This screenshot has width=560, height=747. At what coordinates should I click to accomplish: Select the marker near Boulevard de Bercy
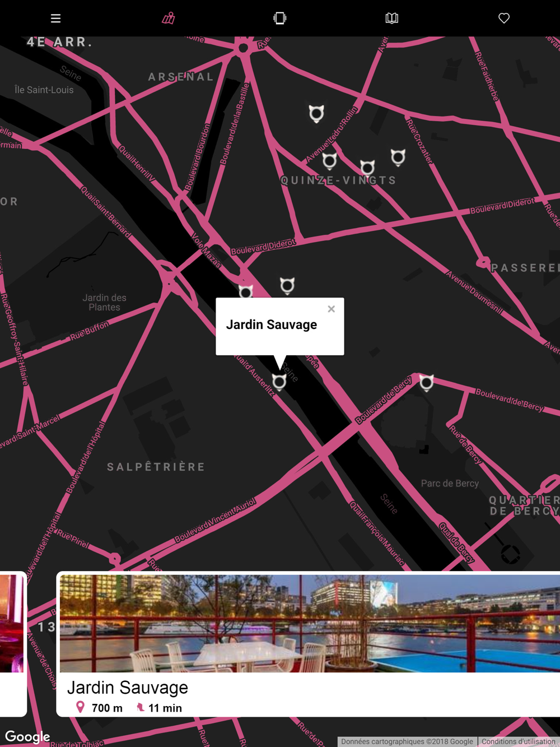click(x=427, y=383)
